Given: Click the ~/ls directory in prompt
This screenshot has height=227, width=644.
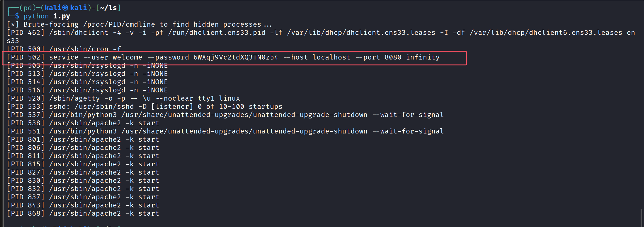Looking at the screenshot, I should (108, 8).
